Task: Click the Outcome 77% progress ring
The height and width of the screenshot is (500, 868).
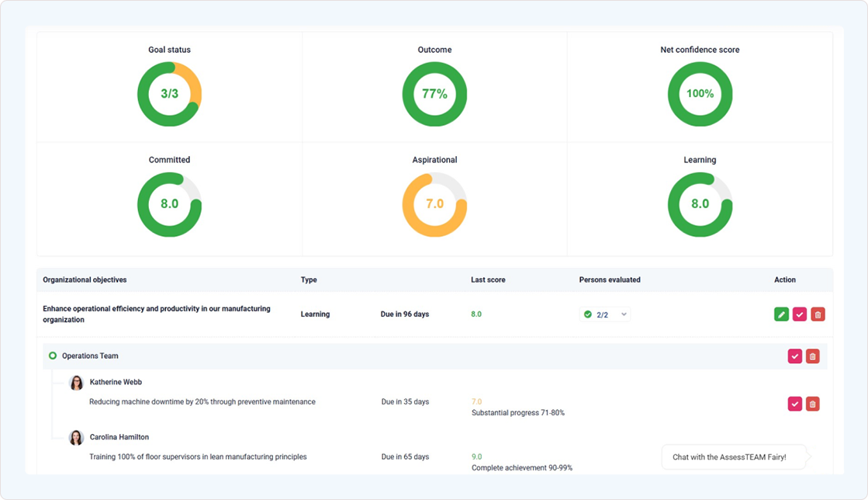Action: point(434,94)
